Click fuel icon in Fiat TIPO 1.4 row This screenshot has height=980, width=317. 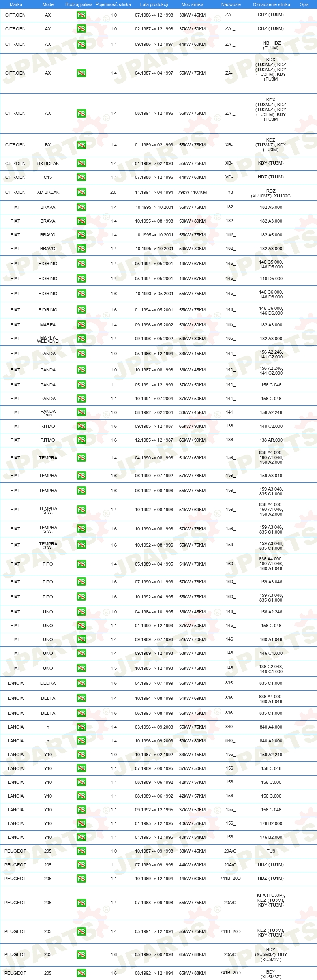pos(81,564)
